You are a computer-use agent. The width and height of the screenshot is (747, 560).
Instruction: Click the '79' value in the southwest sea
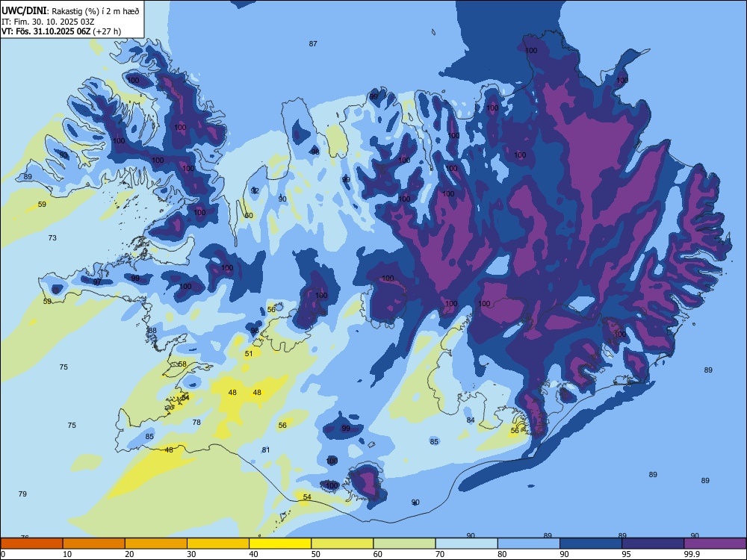pos(22,494)
